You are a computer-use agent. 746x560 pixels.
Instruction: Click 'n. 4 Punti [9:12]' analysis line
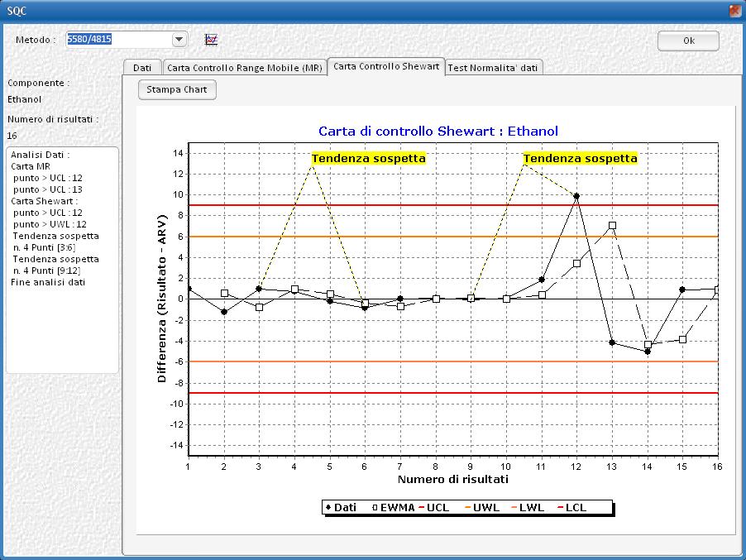click(x=46, y=270)
